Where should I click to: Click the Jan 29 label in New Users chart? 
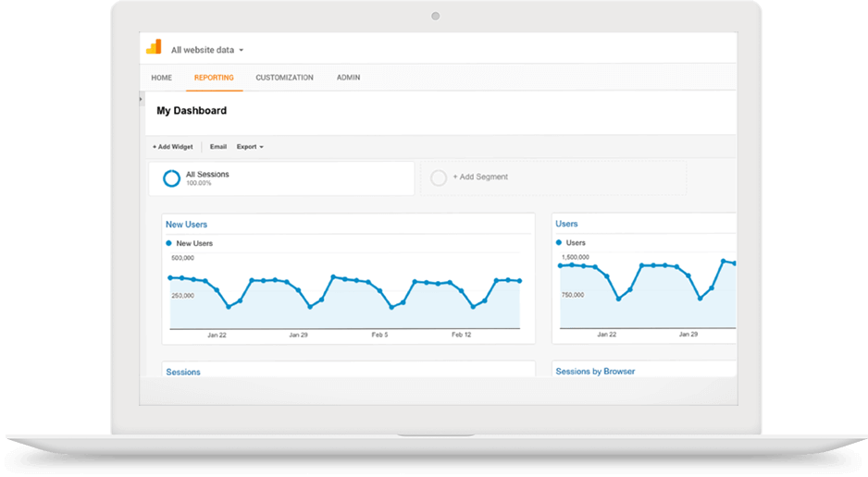point(298,335)
